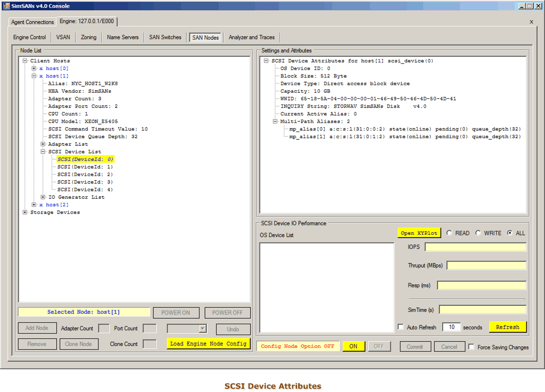
Task: Collapse the Multi-Path Aliases node
Action: coord(275,122)
